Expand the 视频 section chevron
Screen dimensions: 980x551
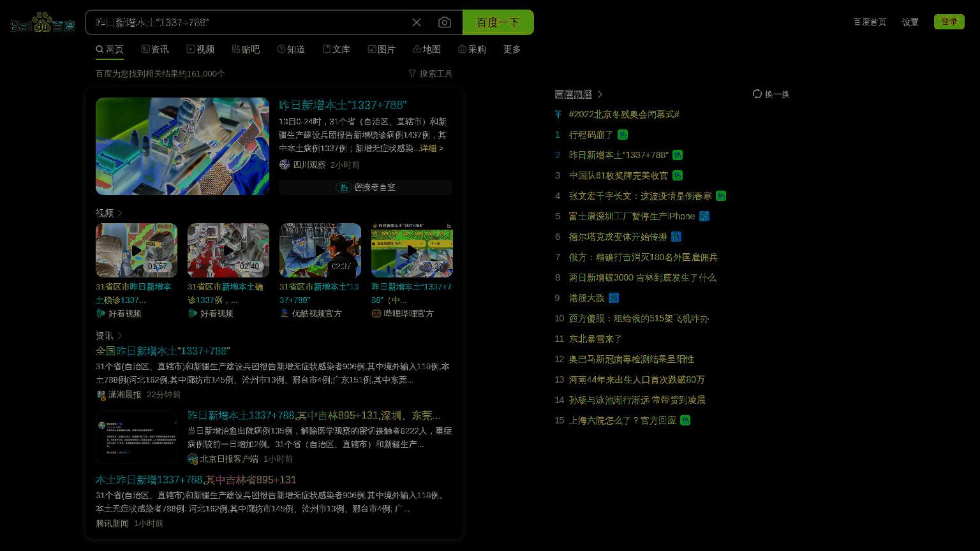[120, 213]
